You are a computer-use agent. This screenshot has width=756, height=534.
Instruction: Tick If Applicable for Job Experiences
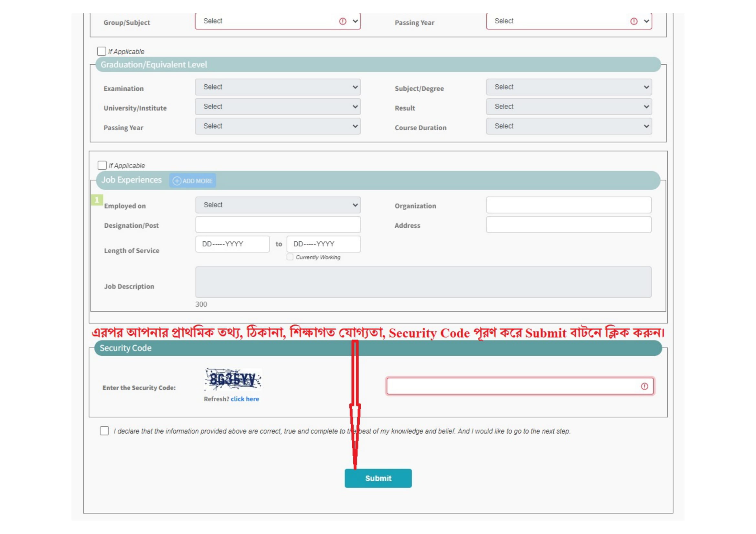click(x=102, y=165)
